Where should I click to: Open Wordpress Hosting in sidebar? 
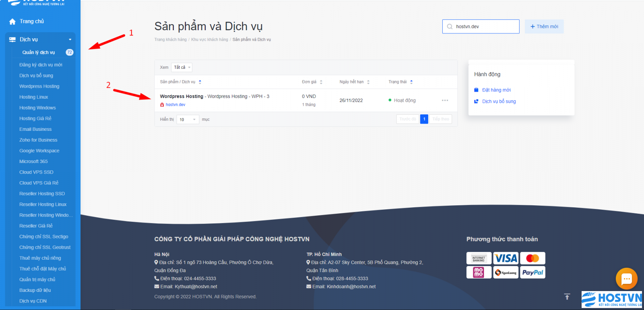[x=39, y=86]
